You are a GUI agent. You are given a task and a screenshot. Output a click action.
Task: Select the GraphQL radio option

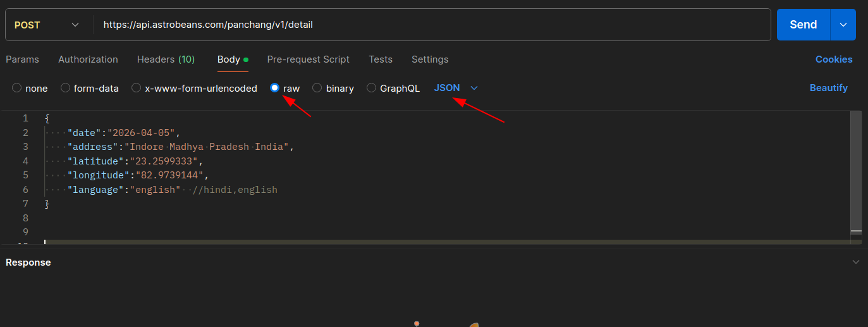pyautogui.click(x=371, y=88)
